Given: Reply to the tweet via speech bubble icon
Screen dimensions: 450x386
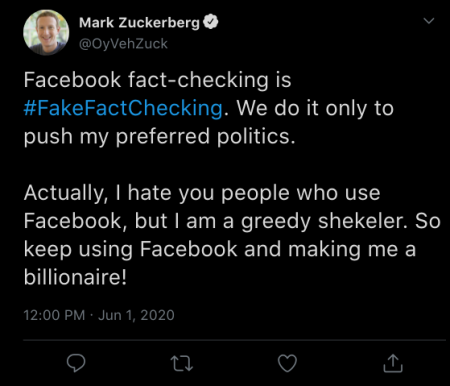Looking at the screenshot, I should coord(76,363).
